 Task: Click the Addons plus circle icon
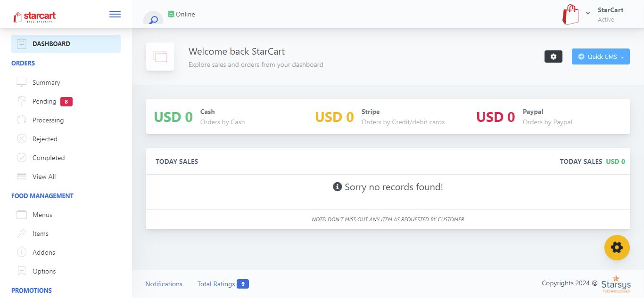click(x=22, y=252)
